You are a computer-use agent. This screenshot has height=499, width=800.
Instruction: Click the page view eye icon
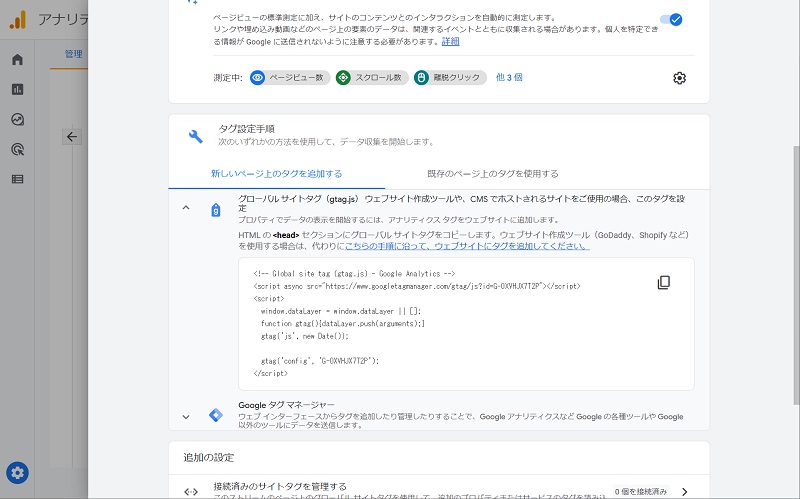pyautogui.click(x=258, y=78)
